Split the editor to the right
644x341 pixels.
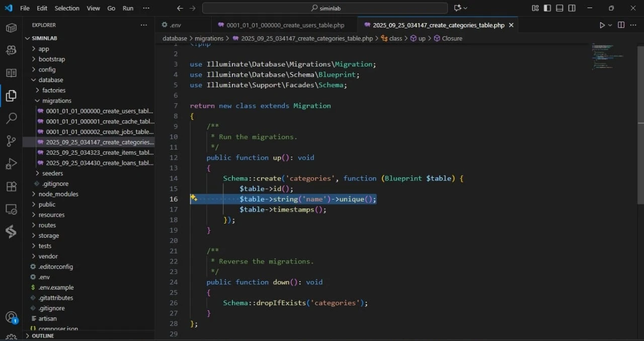pyautogui.click(x=621, y=25)
